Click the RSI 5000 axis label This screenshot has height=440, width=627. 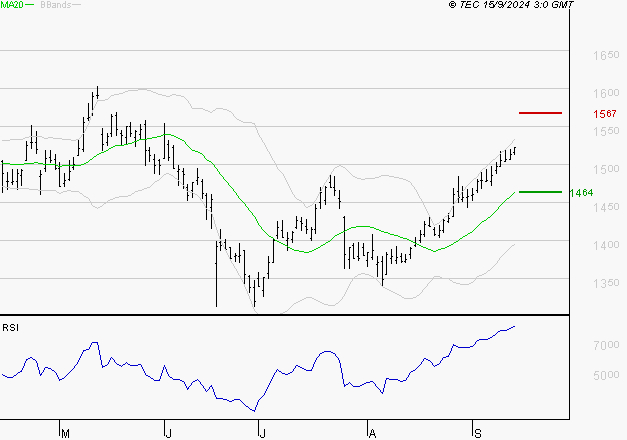(606, 375)
